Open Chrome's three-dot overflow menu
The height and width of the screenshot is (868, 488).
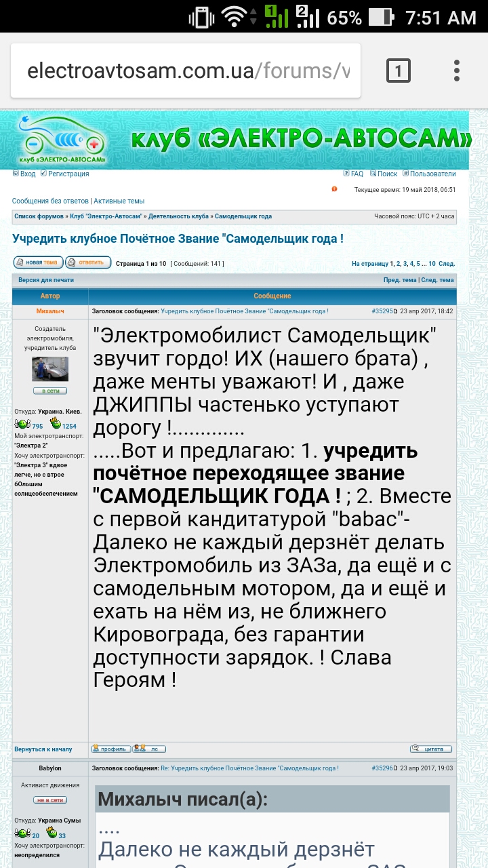457,71
